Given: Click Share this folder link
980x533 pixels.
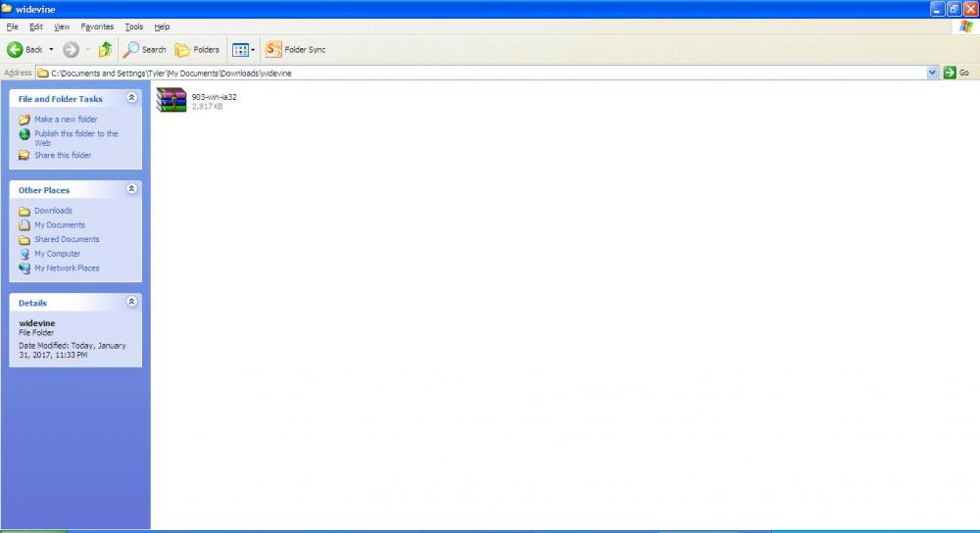Looking at the screenshot, I should point(63,155).
